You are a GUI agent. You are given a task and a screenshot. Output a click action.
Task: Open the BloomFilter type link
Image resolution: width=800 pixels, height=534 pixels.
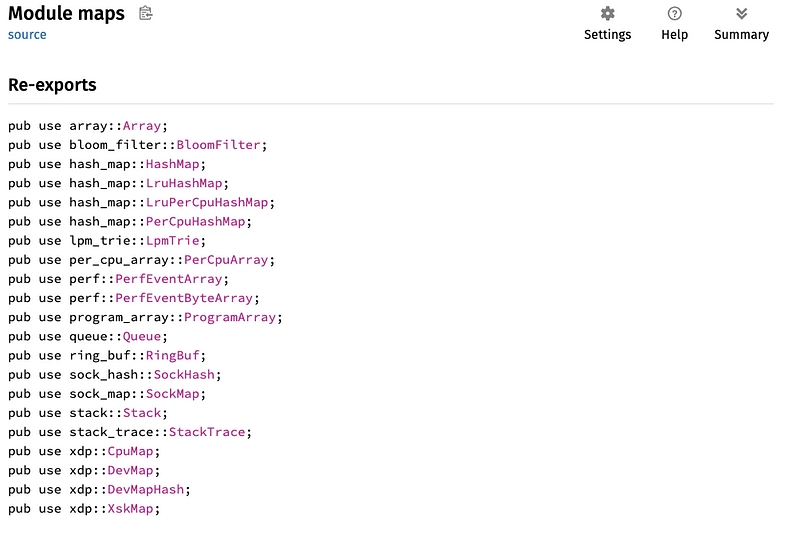tap(218, 145)
